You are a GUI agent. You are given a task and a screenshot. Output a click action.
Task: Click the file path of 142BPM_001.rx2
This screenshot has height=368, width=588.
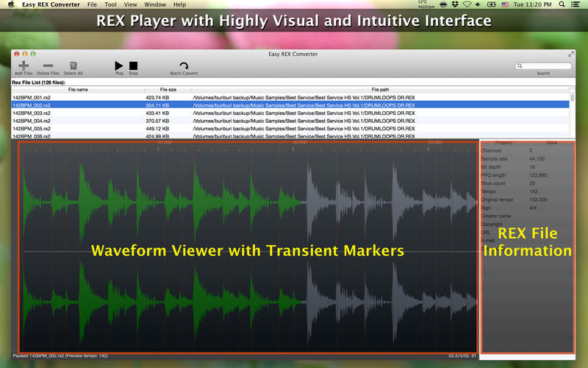pyautogui.click(x=304, y=98)
